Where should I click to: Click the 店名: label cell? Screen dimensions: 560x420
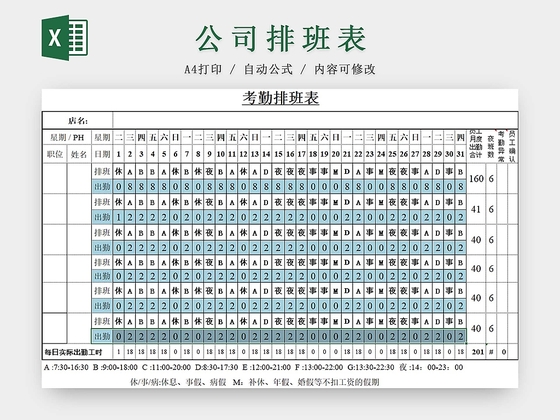pyautogui.click(x=78, y=121)
